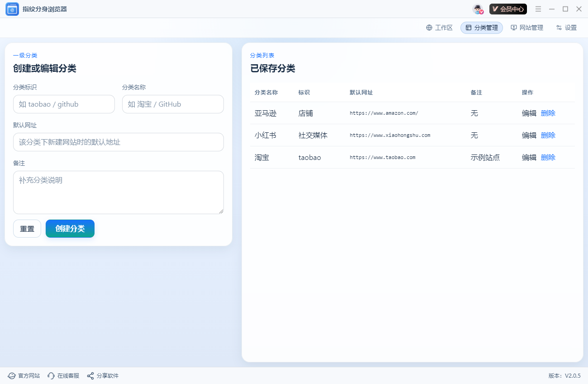Select the 淘宝 name cell
This screenshot has height=384, width=588.
pyautogui.click(x=262, y=157)
